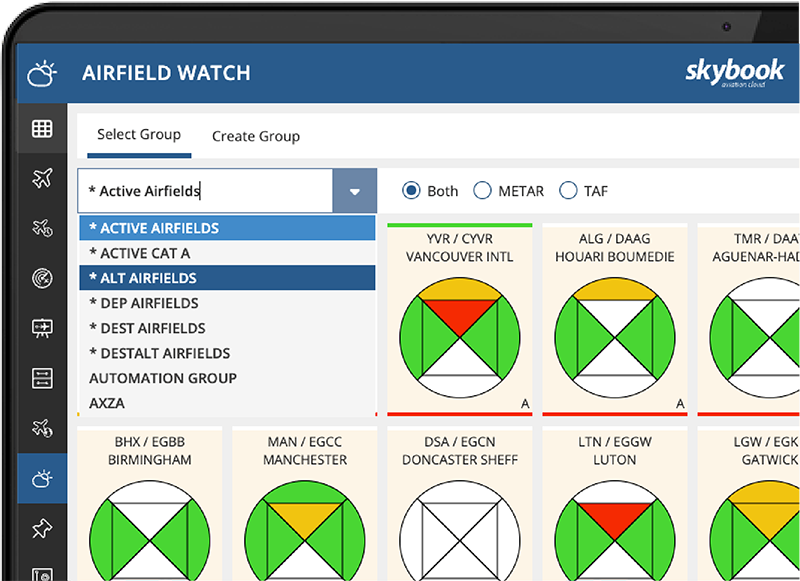Choose * DEP AIRFIELDS option

[x=227, y=303]
